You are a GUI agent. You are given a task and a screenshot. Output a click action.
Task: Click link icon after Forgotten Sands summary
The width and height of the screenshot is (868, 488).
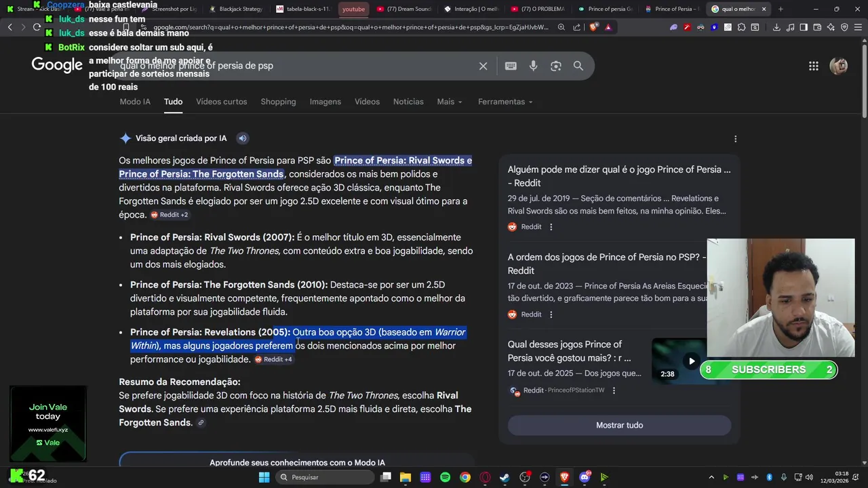[x=201, y=423]
